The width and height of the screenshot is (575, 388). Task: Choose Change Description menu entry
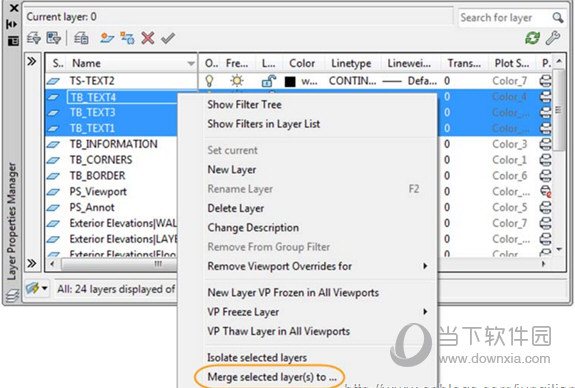[x=253, y=228]
